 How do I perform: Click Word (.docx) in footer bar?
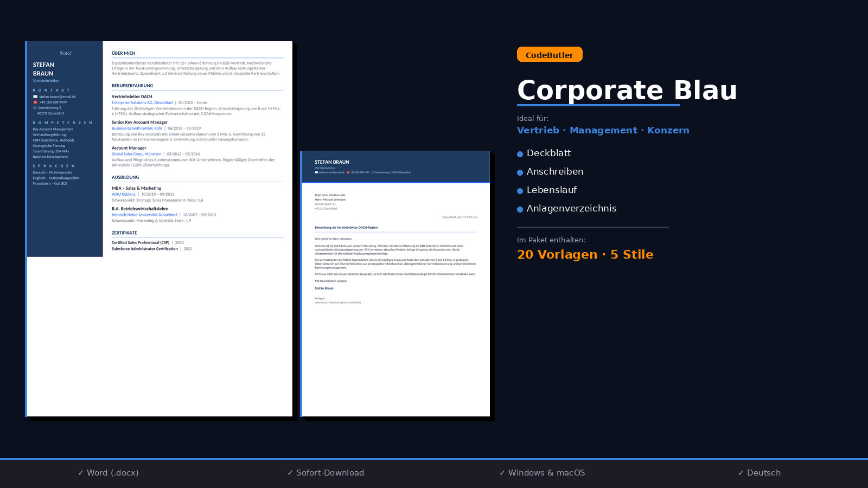(x=108, y=473)
